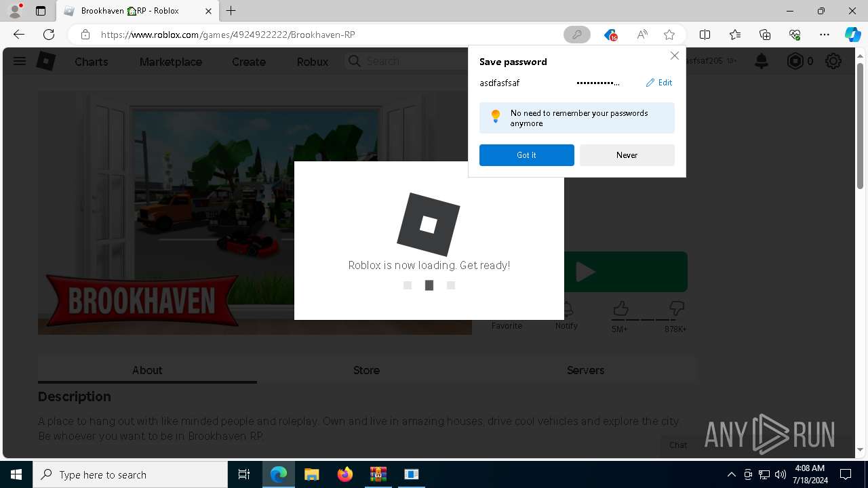Open the shopping extension icon with badge

610,35
